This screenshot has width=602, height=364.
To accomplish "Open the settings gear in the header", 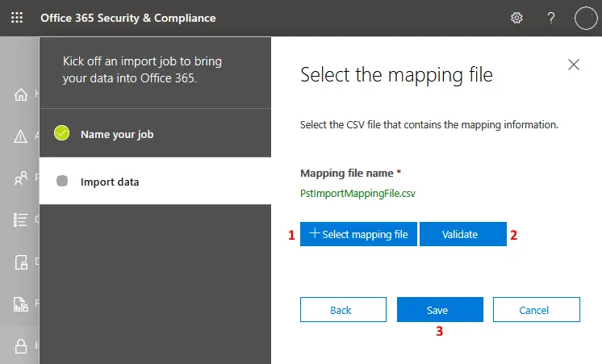I will (516, 18).
